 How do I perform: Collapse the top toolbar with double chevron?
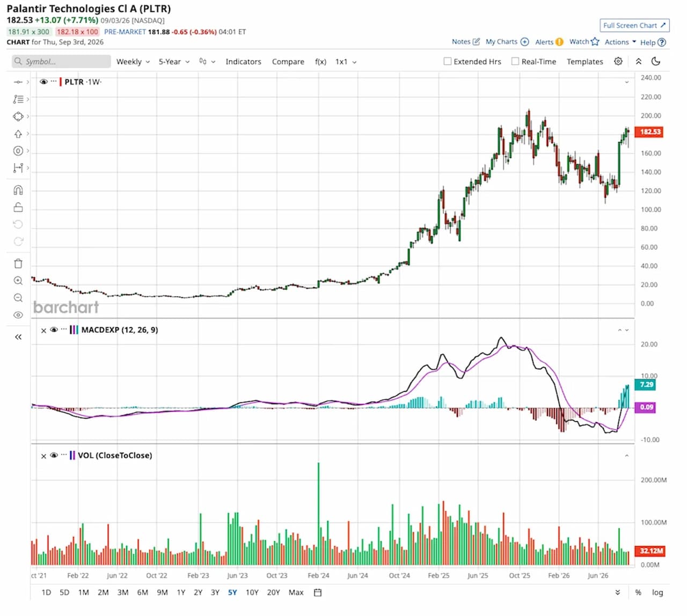[639, 61]
